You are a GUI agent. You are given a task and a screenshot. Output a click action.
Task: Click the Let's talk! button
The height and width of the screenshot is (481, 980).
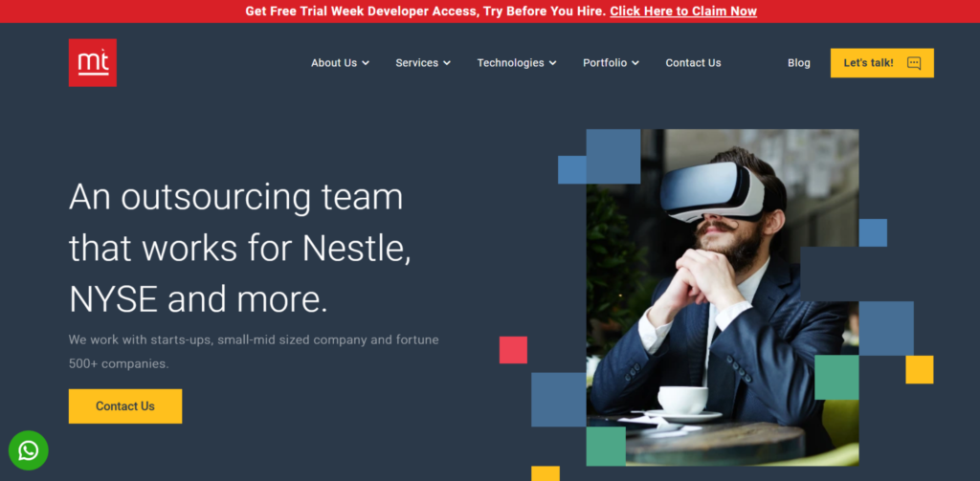pos(881,63)
